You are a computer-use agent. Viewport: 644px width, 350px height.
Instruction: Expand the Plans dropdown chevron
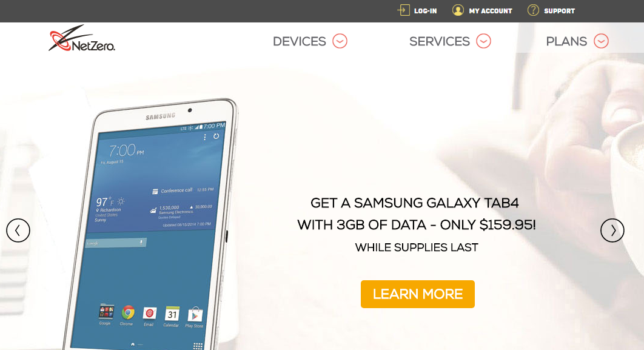click(x=602, y=41)
